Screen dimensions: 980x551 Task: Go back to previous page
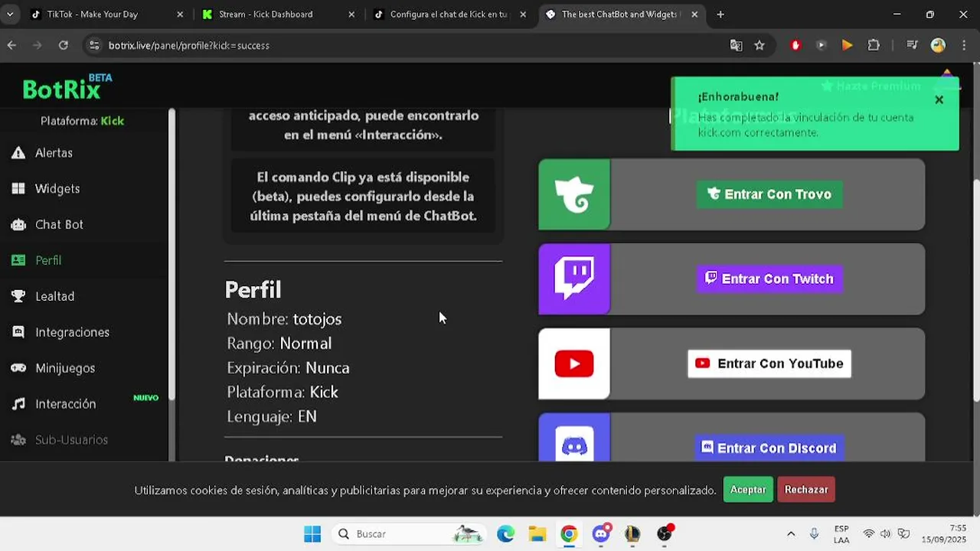coord(11,46)
